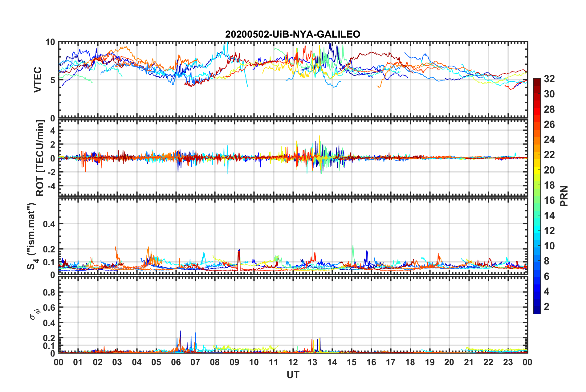Click VTEC axis tick label 10
The image size is (586, 392).
(x=50, y=42)
